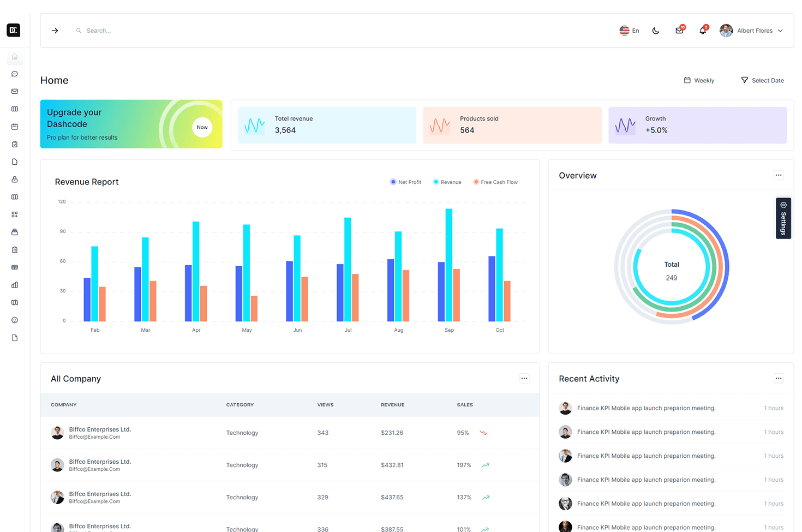Click the calendar icon beside Weekly
Screen dimensions: 802x532
click(687, 80)
